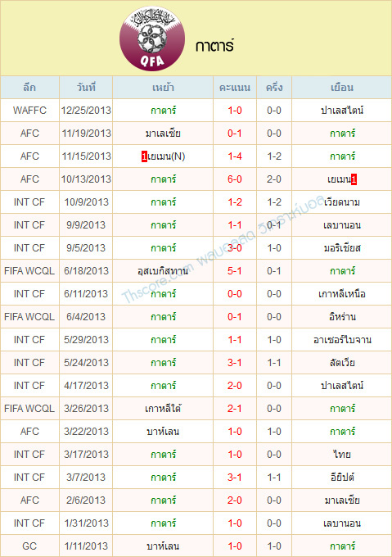
Task: Open the 2-0 score on 2/6/2013
Action: tap(235, 500)
